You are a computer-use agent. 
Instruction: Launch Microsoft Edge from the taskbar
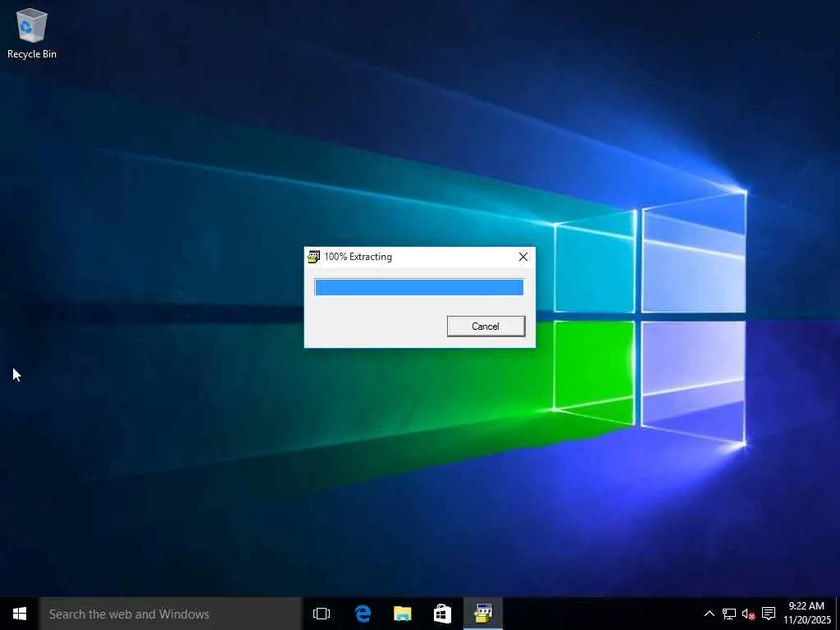[x=363, y=614]
